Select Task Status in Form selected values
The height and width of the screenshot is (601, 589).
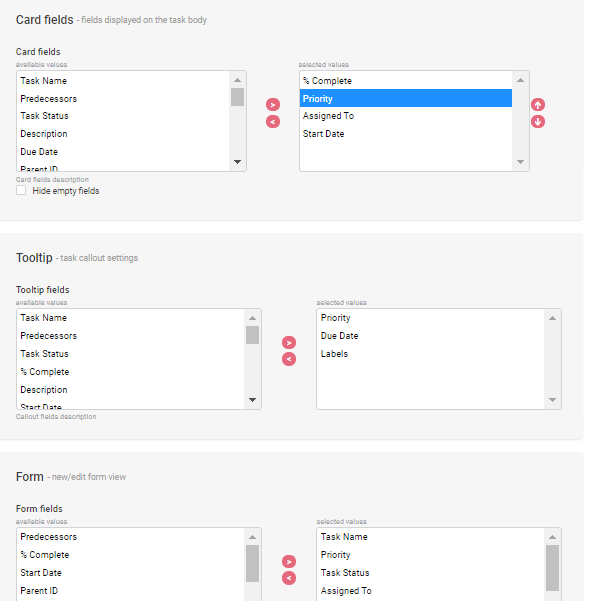430,573
